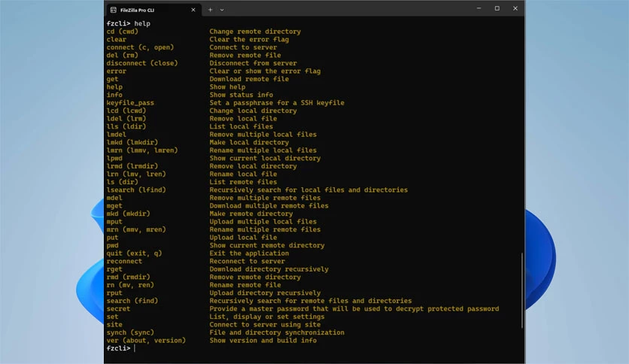629x364 pixels.
Task: Click the 'lcd (lcwd)' command text
Action: (126, 111)
